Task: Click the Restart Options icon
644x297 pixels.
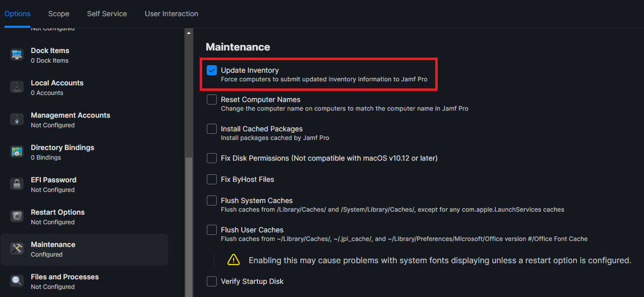Action: pos(17,216)
